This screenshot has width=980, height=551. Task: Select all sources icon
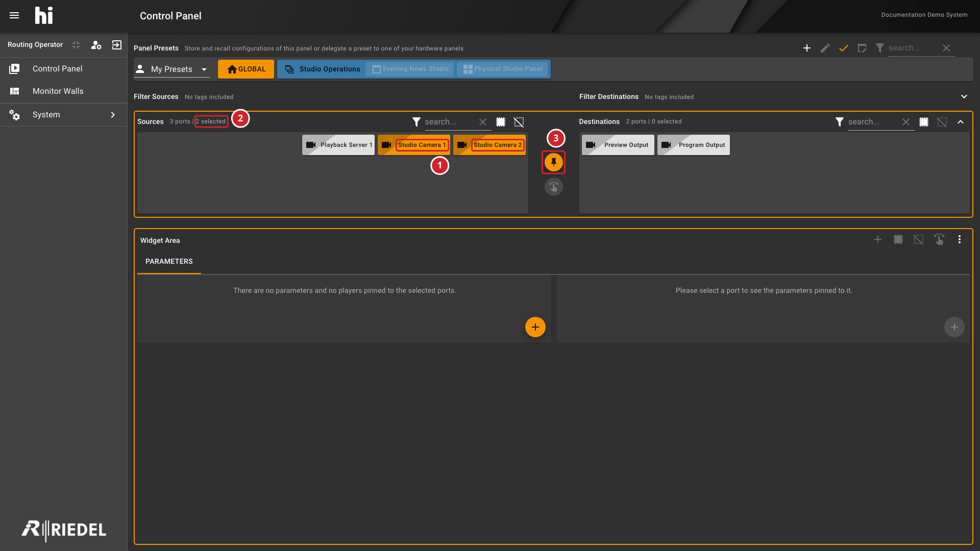pos(501,122)
